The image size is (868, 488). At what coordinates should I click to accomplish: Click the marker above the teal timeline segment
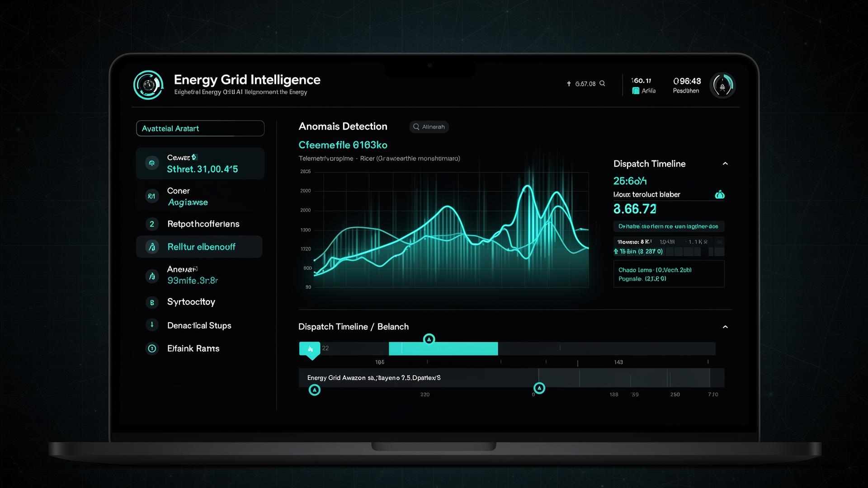429,339
